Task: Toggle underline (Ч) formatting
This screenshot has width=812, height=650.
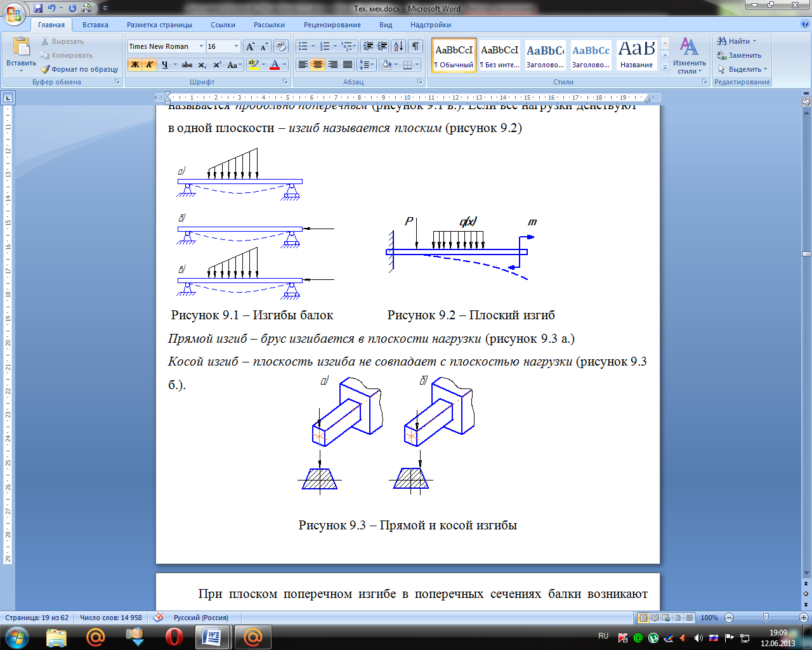Action: coord(164,65)
